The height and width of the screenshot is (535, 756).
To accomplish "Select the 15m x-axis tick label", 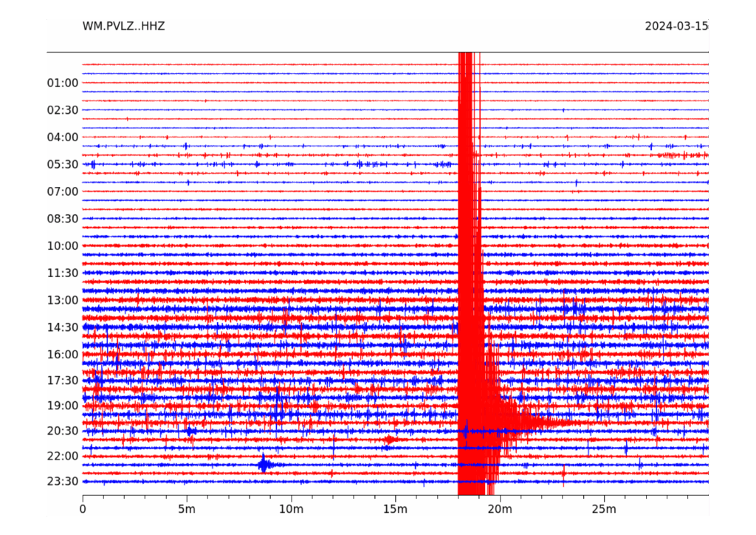I will [x=395, y=509].
